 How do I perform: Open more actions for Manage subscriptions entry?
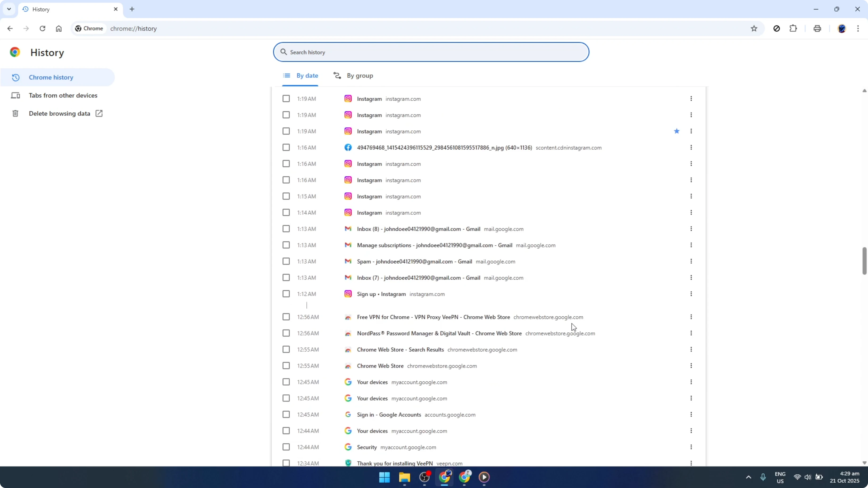691,245
